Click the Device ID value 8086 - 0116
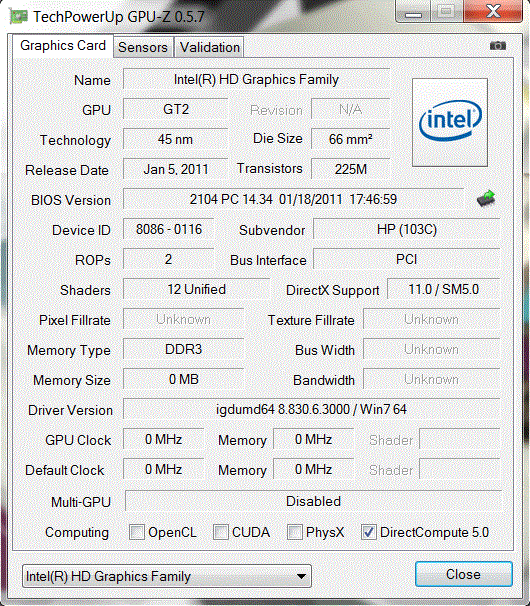Image resolution: width=530 pixels, height=606 pixels. point(169,229)
